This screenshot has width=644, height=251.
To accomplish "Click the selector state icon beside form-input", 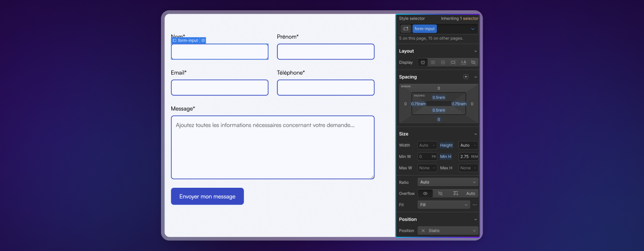I will (405, 29).
